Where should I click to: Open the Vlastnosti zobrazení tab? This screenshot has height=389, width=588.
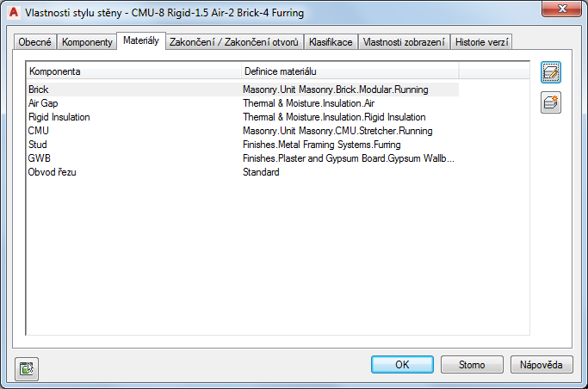tap(405, 42)
